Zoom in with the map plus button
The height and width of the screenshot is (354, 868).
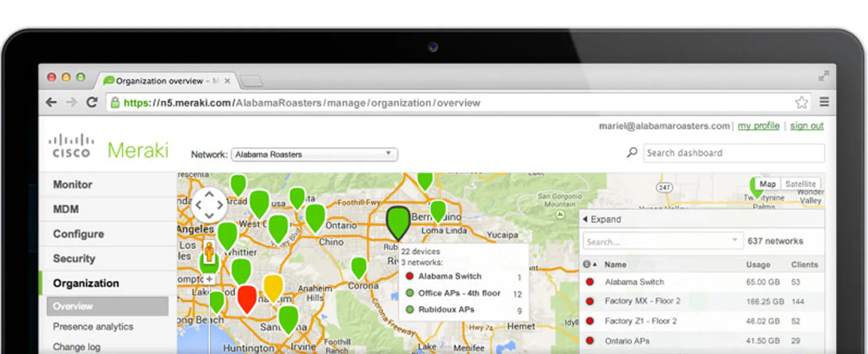pos(209,279)
